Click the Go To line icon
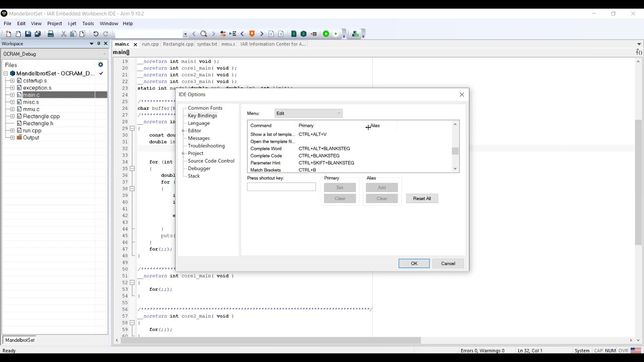 click(x=232, y=34)
